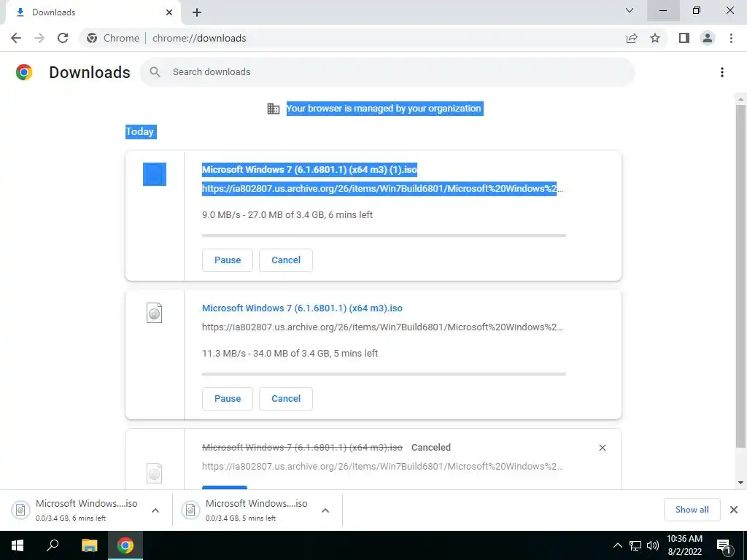Pause the 11.3 MB/s download
The width and height of the screenshot is (747, 560).
coord(228,399)
